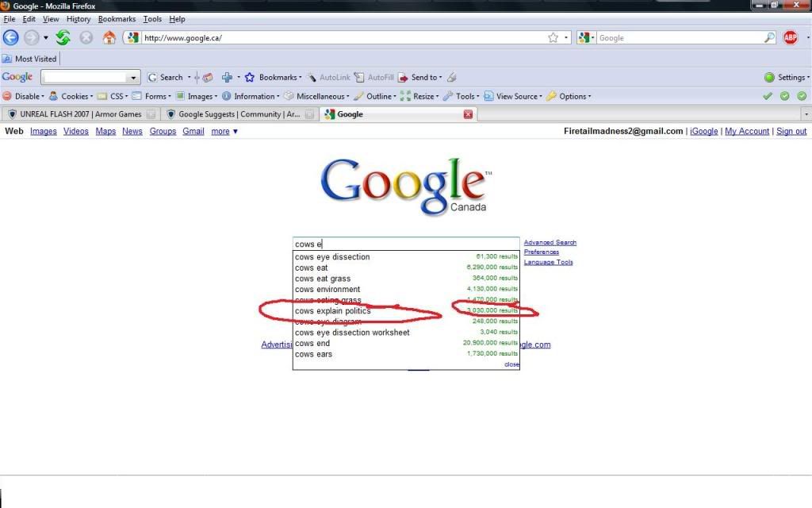
Task: Open the Options dropdown on developer toolbar
Action: point(569,96)
